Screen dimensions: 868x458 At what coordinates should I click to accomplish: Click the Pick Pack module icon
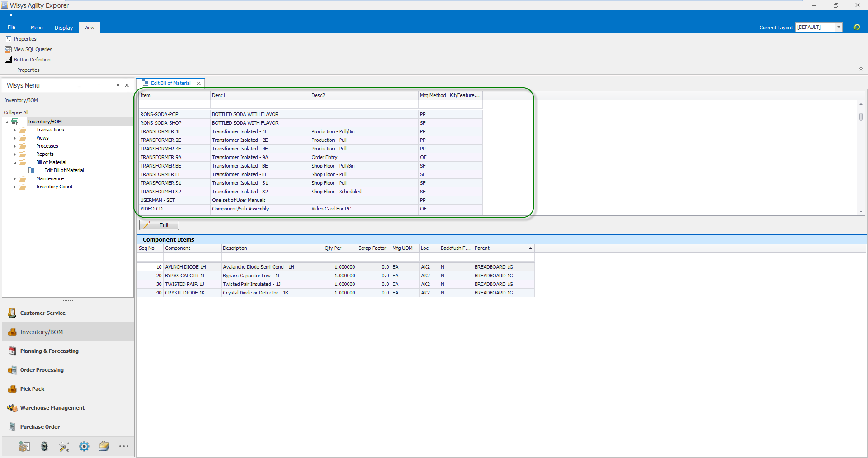(12, 389)
